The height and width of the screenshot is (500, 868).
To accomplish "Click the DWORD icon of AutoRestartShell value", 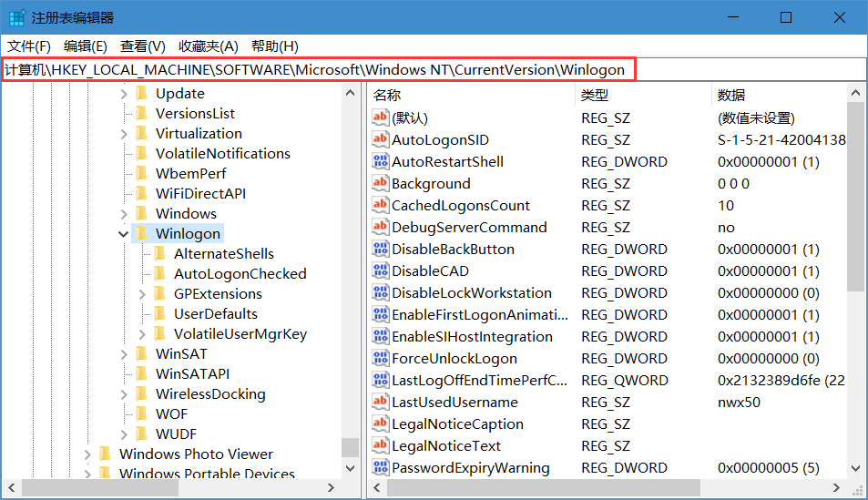I will coord(380,161).
